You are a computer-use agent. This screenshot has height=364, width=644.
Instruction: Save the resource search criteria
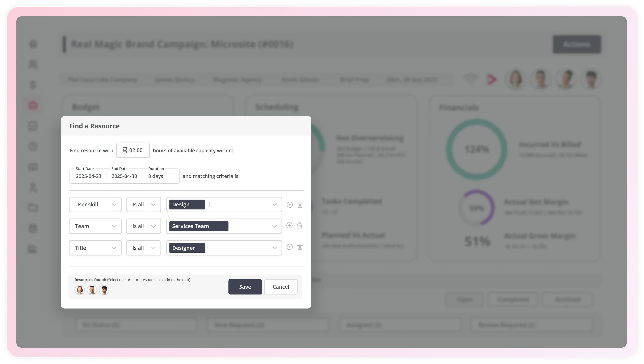(245, 287)
